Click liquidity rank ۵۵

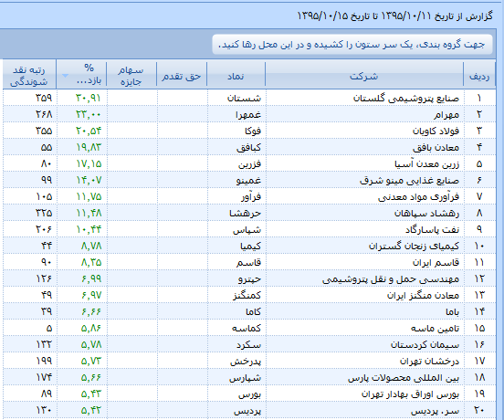pos(47,147)
